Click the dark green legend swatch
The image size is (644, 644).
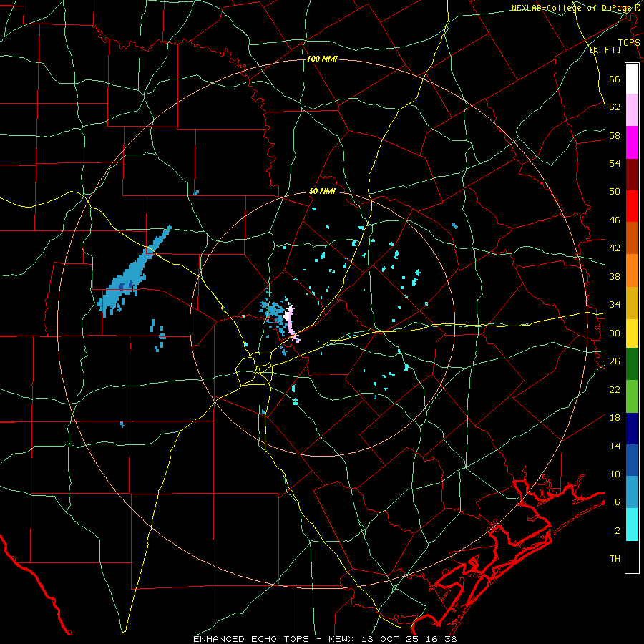[632, 364]
